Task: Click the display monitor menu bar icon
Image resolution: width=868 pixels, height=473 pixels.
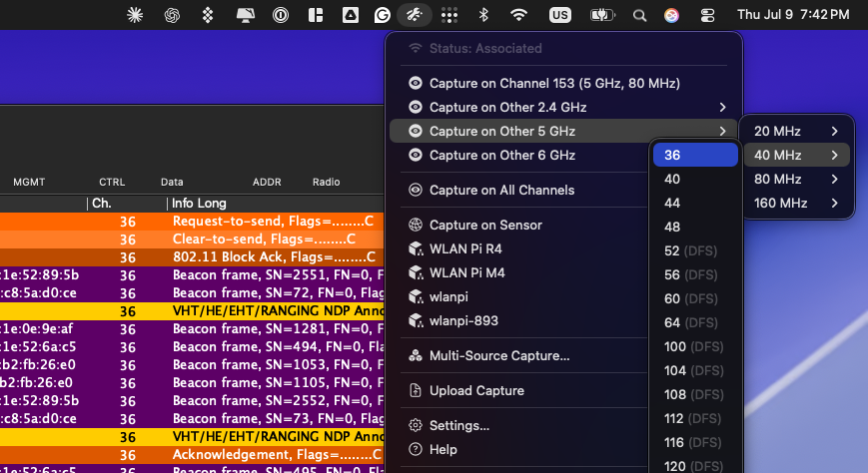Action: [246, 15]
